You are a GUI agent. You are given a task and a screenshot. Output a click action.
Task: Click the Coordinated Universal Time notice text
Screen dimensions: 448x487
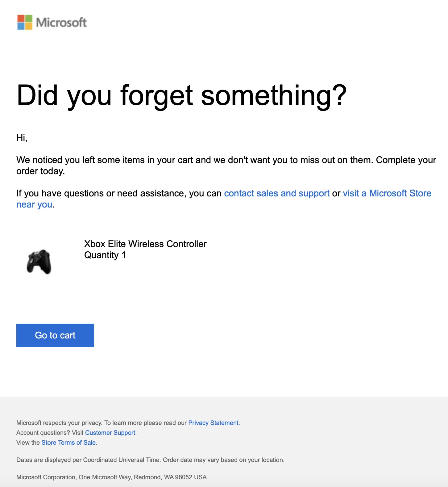click(x=150, y=460)
